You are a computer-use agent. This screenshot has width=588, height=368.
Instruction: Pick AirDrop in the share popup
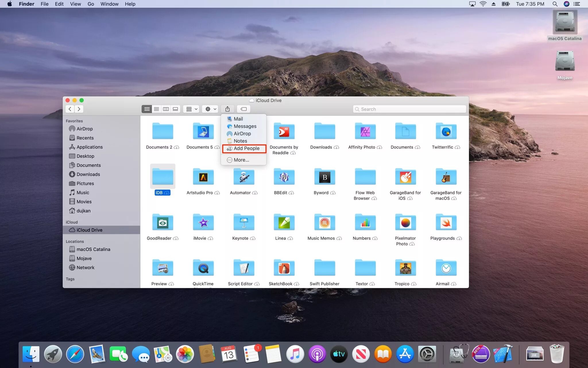tap(242, 134)
